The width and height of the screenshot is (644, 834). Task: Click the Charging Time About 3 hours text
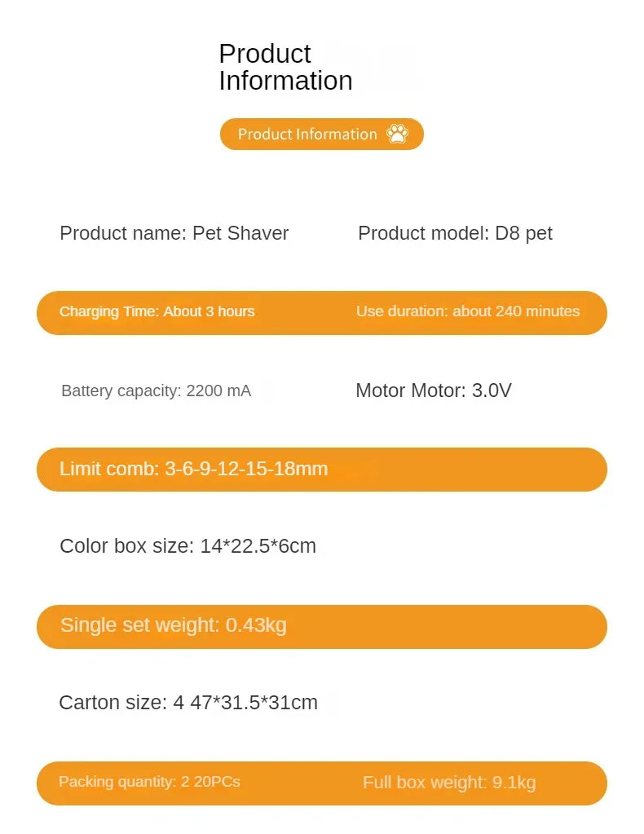tap(157, 311)
